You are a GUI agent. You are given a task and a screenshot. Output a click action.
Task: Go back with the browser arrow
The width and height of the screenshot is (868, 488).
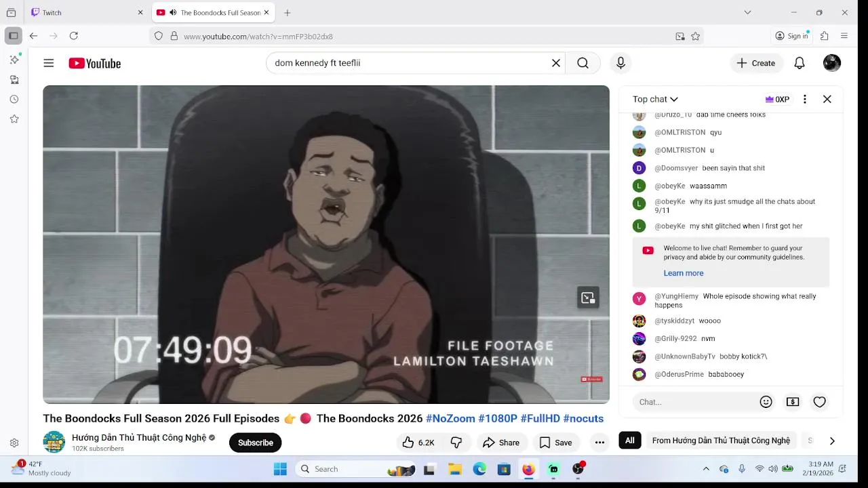pos(33,36)
